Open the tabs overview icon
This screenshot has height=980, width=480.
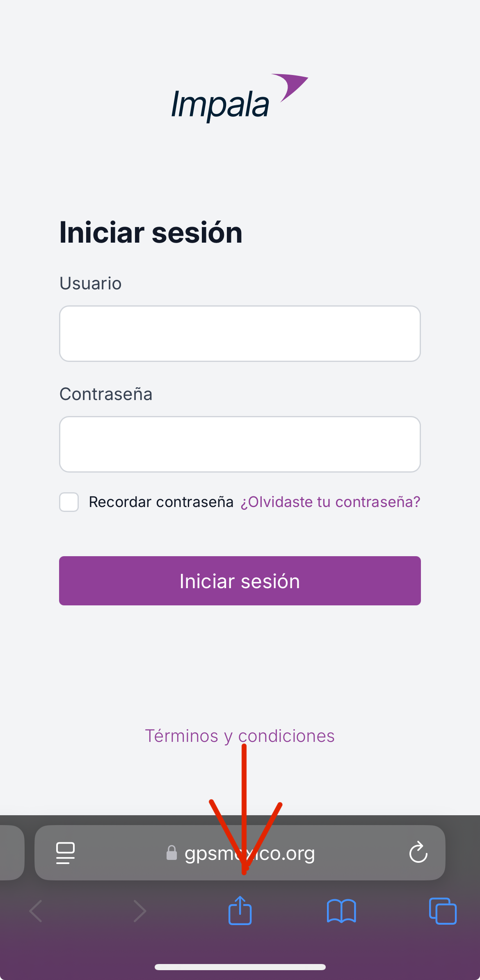443,911
